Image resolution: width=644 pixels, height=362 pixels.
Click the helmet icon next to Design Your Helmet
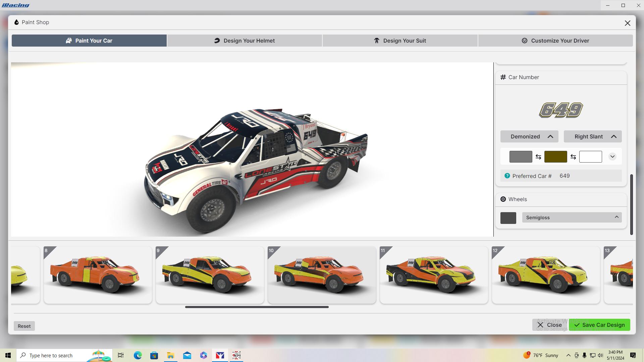pos(216,41)
